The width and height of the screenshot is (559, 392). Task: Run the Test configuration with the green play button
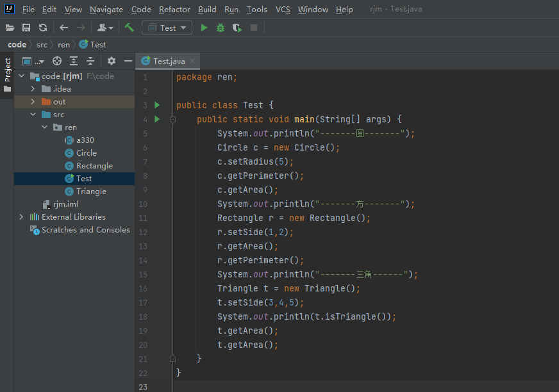(x=204, y=28)
